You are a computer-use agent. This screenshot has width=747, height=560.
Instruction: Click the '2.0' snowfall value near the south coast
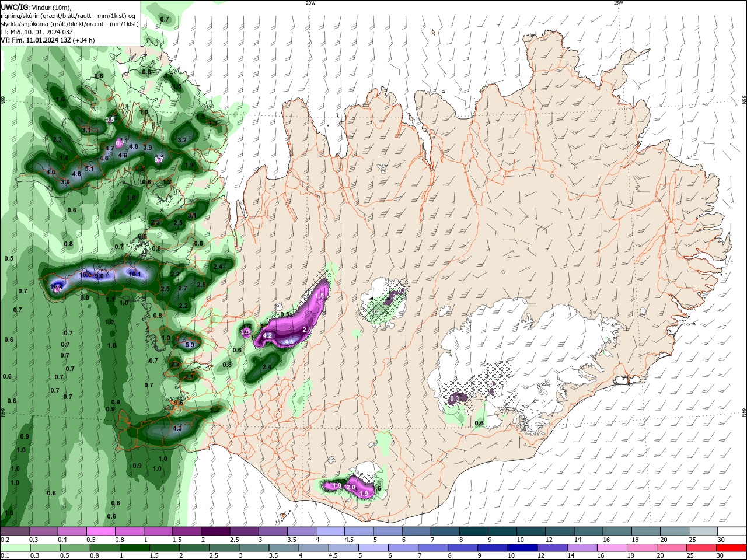click(351, 487)
